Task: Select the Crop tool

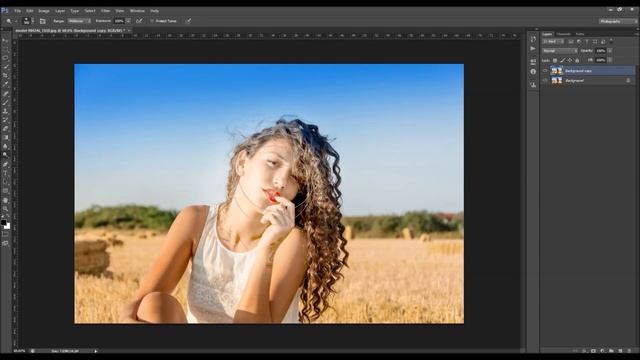Action: 5,76
